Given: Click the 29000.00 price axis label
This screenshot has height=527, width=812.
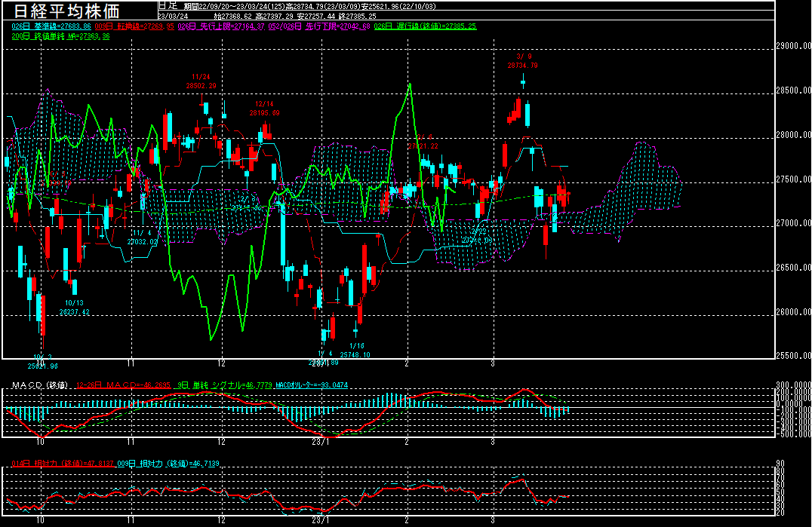Looking at the screenshot, I should 793,46.
